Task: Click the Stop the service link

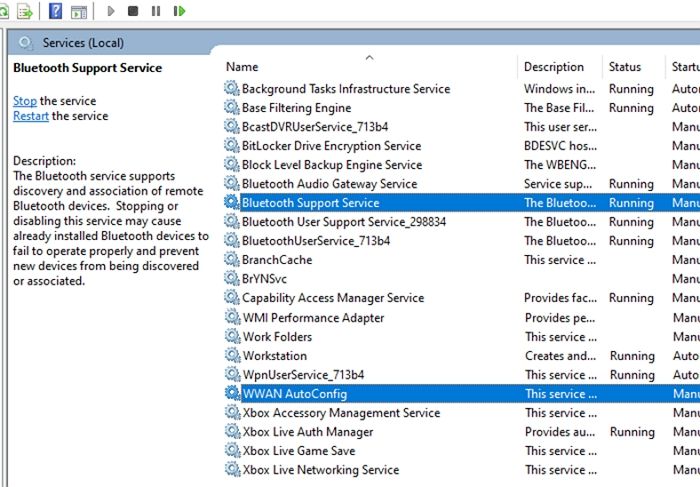Action: click(x=24, y=101)
